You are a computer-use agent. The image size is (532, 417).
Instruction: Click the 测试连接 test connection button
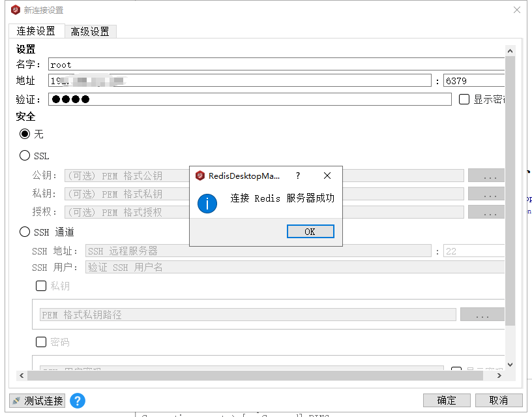click(x=37, y=401)
